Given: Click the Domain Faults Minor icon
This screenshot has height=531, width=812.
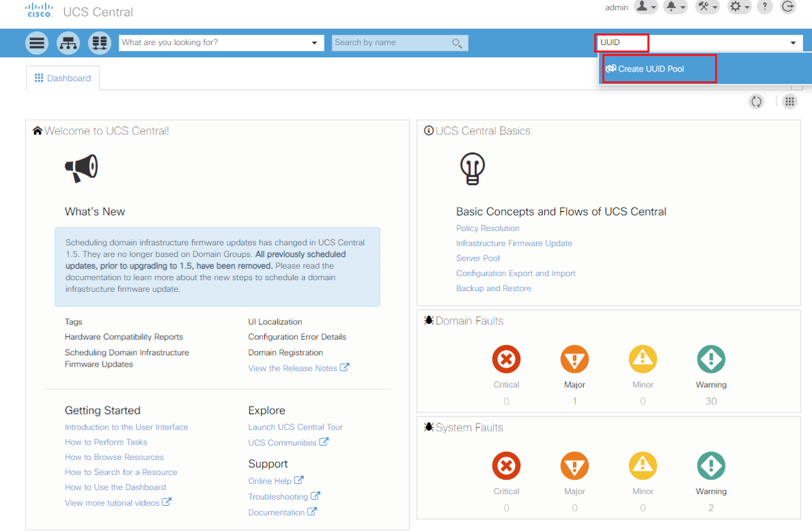Looking at the screenshot, I should point(642,359).
